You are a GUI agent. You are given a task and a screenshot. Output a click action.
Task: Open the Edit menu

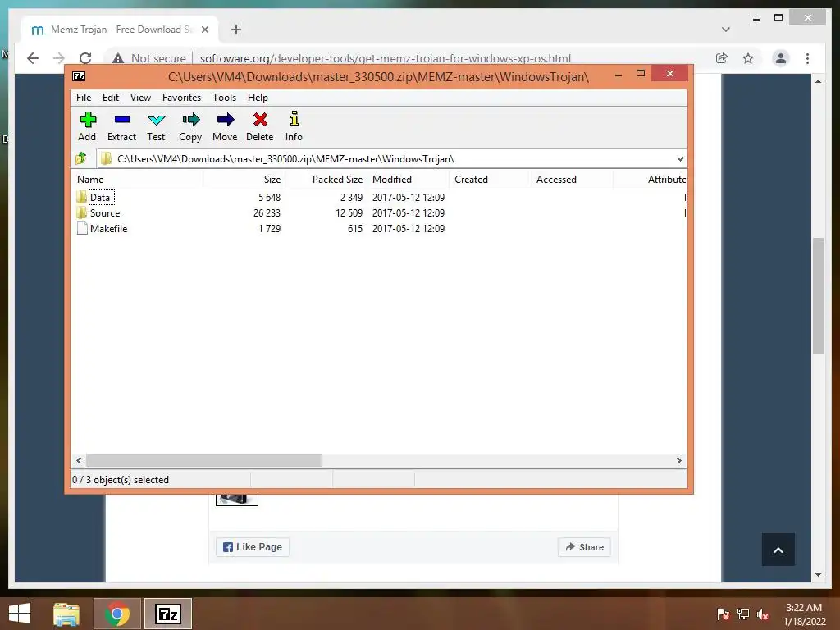111,98
